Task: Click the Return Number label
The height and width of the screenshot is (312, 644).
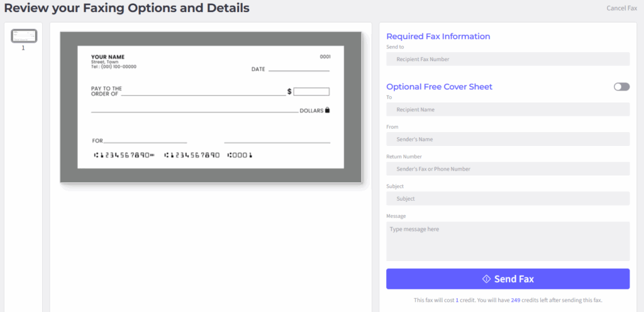Action: click(404, 157)
